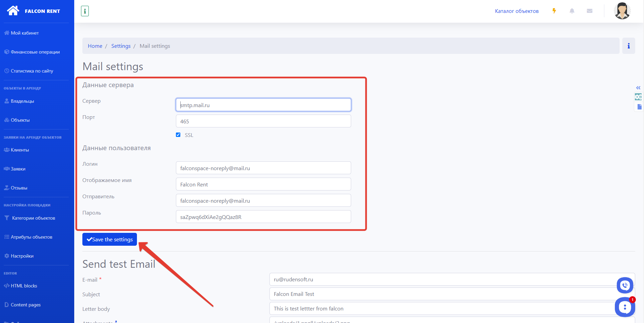Click Settings breadcrumb link

coord(121,46)
